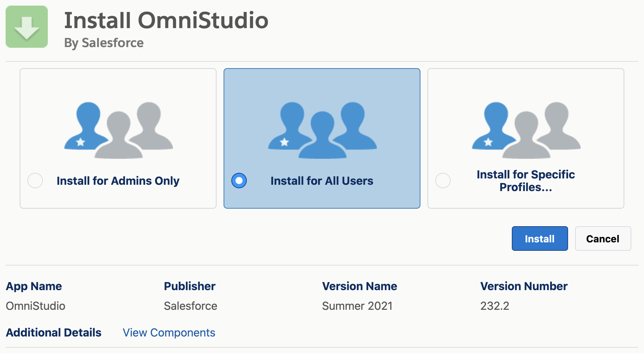The height and width of the screenshot is (353, 644).
Task: Click the blue user group icon for All Users
Action: pos(322,130)
